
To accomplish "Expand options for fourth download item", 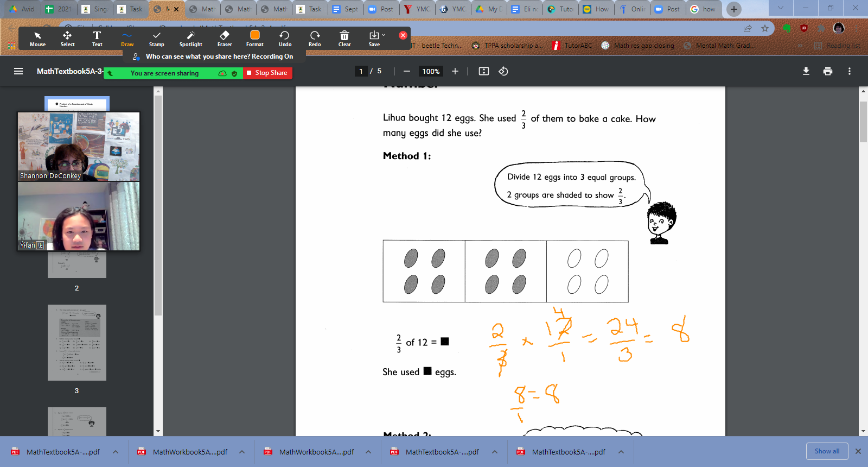I will [495, 452].
